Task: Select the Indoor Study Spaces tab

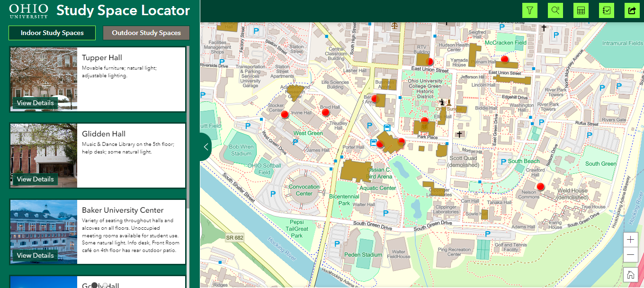Action: [52, 33]
